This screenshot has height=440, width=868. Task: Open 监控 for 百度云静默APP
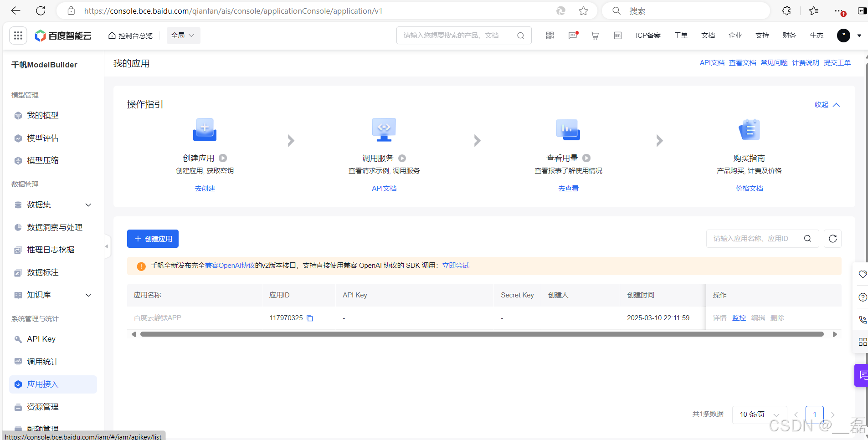point(739,318)
